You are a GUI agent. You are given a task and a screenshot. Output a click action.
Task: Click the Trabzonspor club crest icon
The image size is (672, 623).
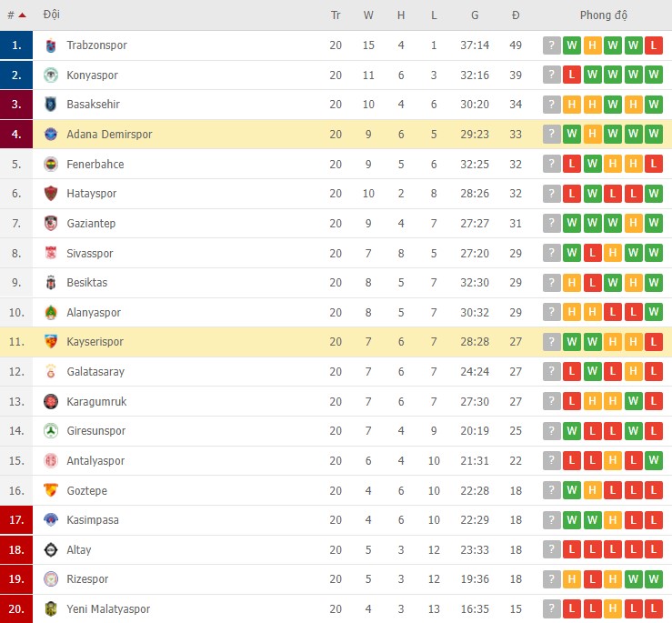pos(51,45)
